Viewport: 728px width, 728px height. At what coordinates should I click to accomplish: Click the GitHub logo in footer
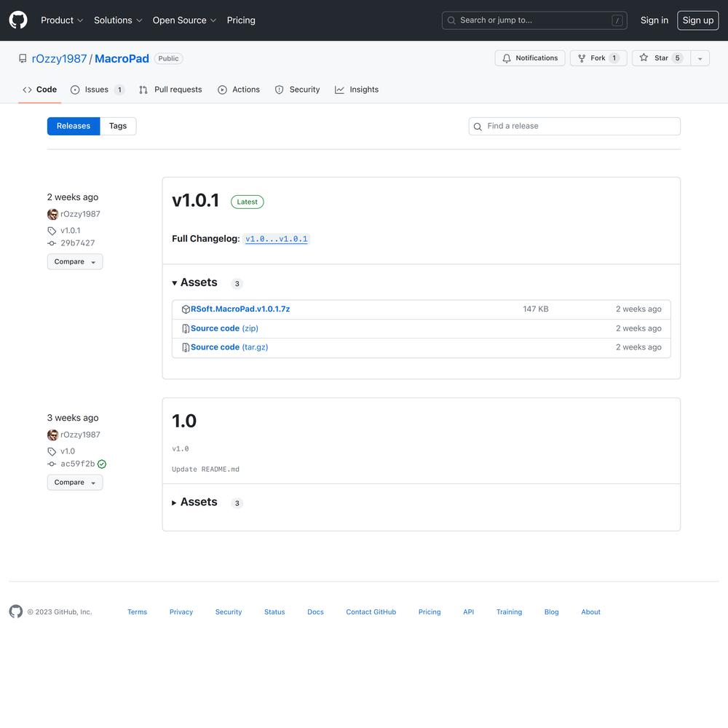click(x=16, y=612)
